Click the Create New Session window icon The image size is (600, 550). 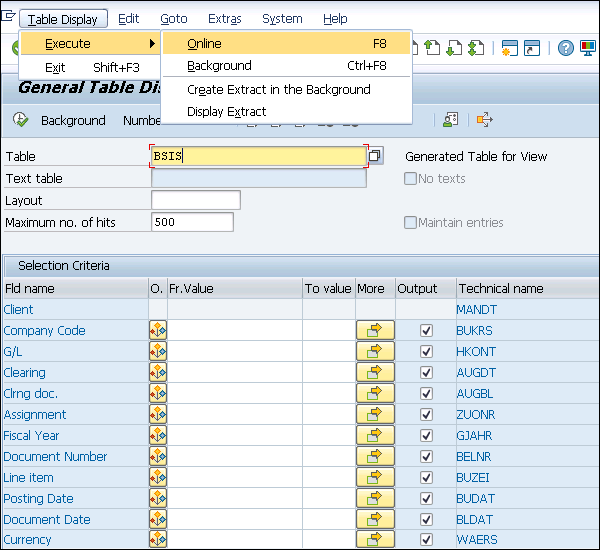(510, 48)
